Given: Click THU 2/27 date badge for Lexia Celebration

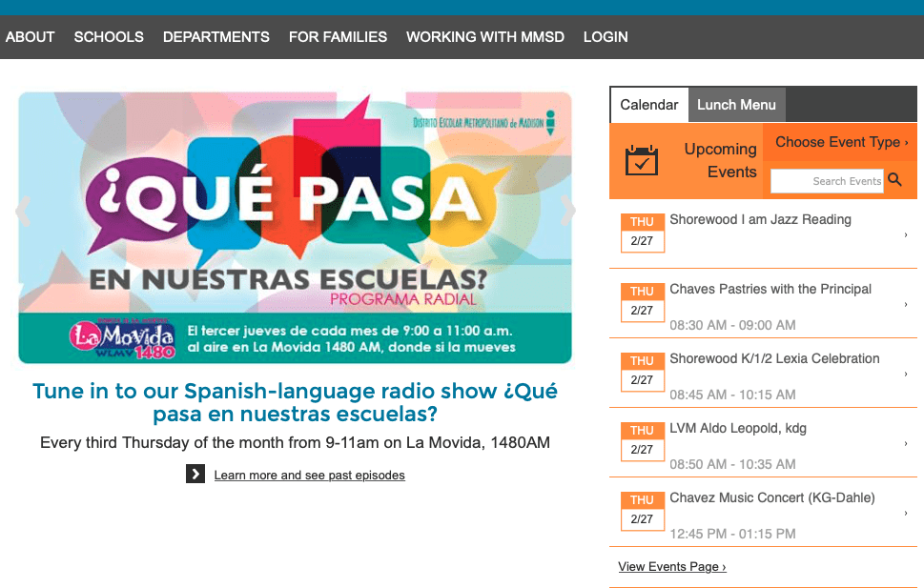Looking at the screenshot, I should 643,372.
